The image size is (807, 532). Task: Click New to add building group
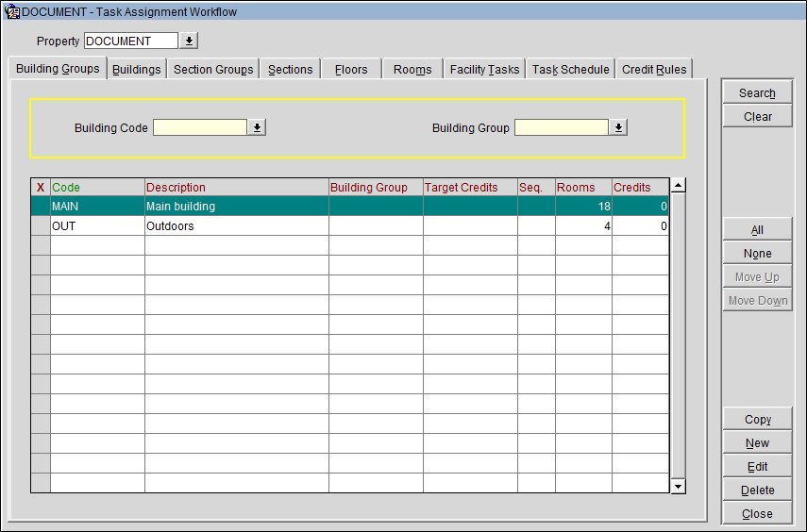tap(757, 443)
